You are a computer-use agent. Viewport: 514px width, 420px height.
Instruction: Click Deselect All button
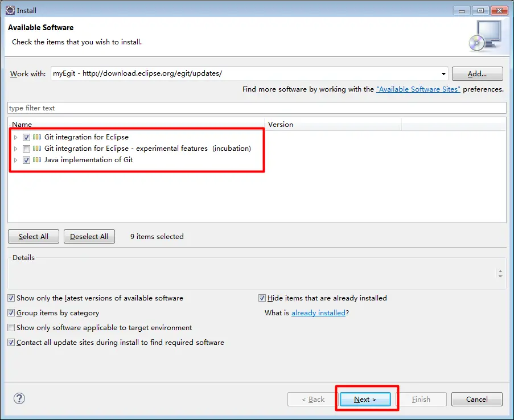(x=89, y=236)
